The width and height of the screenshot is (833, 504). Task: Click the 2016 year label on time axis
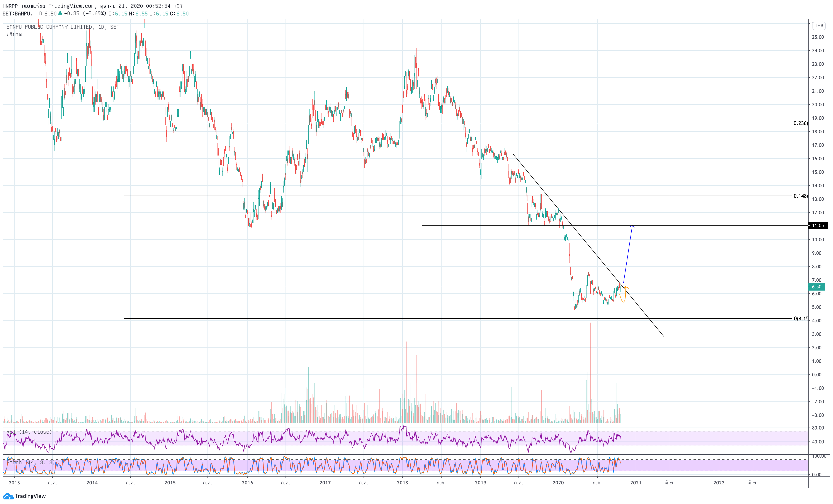247,482
